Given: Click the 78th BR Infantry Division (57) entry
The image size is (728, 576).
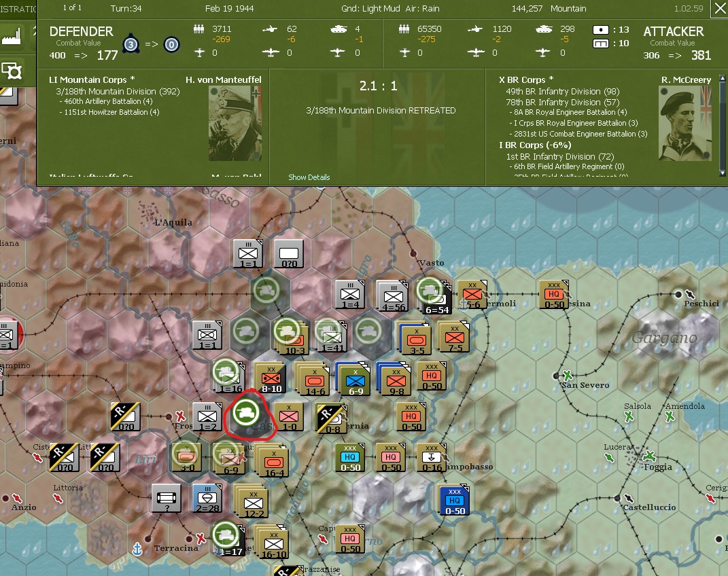Looking at the screenshot, I should click(563, 102).
